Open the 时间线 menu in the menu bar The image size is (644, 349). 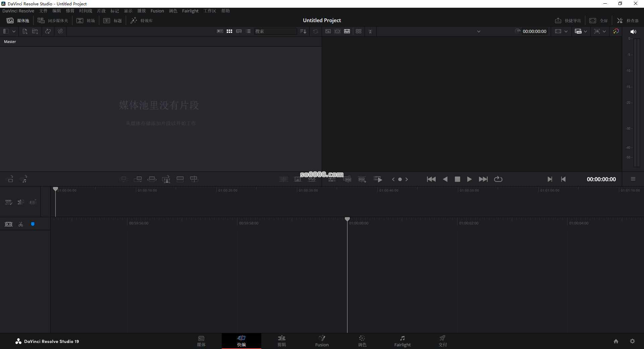tap(86, 11)
